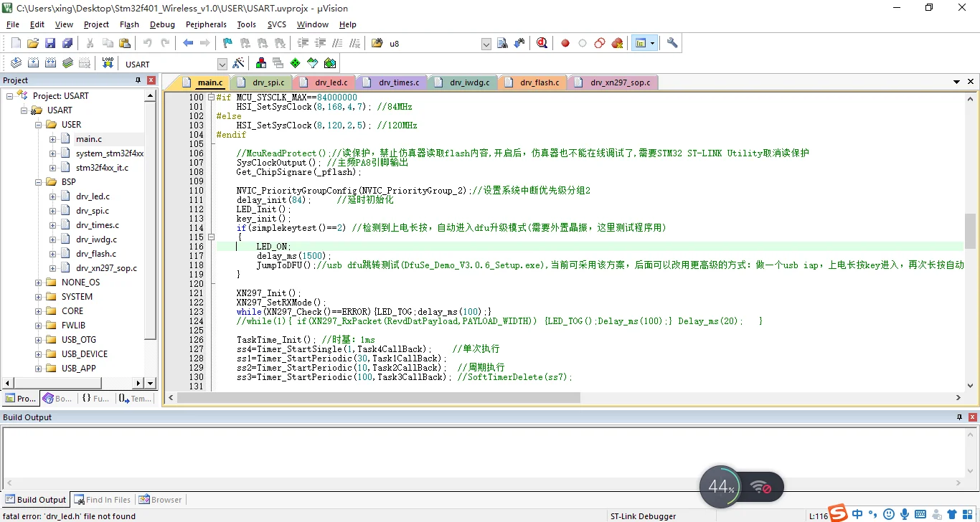This screenshot has height=522, width=980.
Task: Expand the FWLIB group
Action: 38,325
